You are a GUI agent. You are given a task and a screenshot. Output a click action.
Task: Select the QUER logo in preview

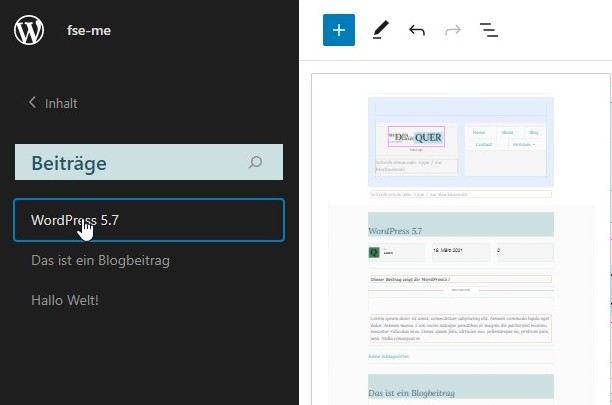pos(416,137)
